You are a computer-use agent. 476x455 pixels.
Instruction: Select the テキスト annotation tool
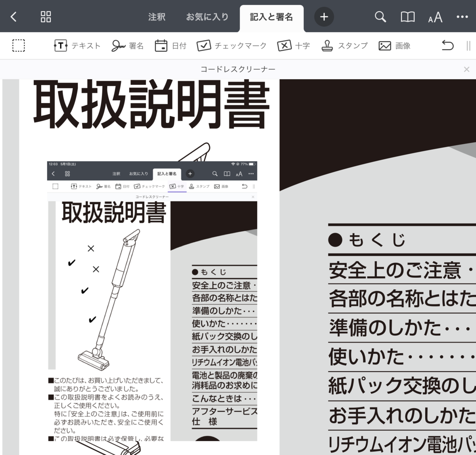[x=77, y=46]
